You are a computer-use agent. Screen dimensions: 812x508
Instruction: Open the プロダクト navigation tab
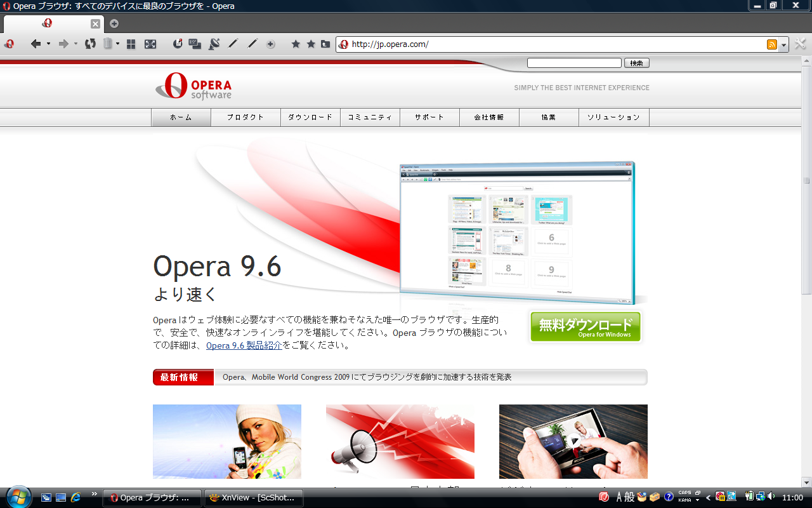pos(246,117)
